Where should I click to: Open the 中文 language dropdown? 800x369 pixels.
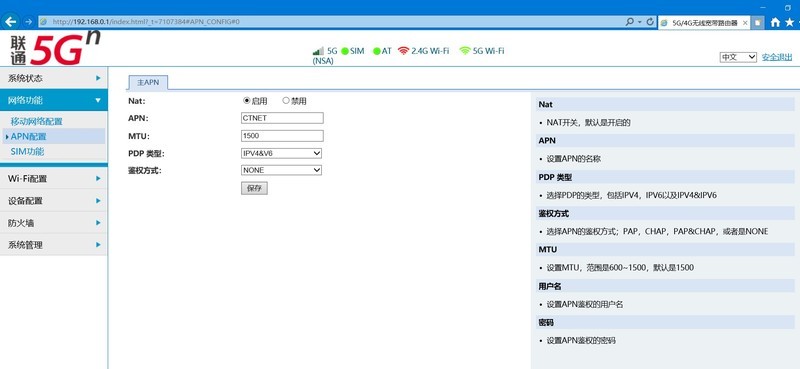tap(738, 57)
